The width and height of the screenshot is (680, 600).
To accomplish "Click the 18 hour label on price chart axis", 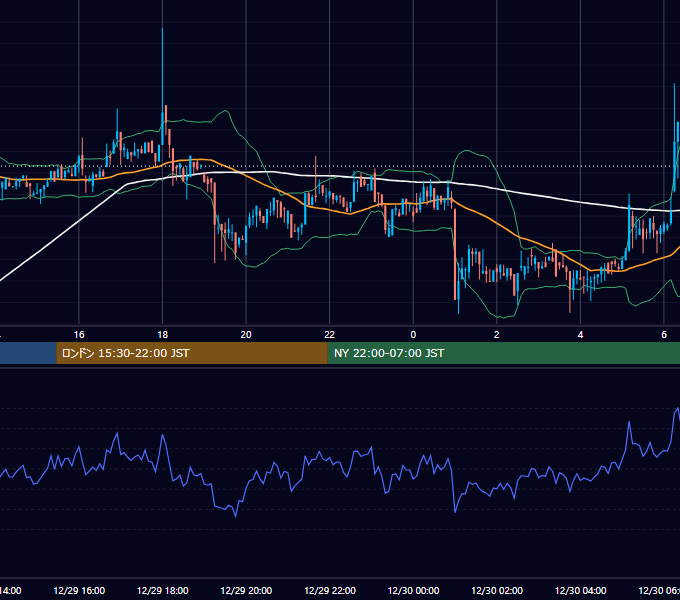I will point(163,335).
